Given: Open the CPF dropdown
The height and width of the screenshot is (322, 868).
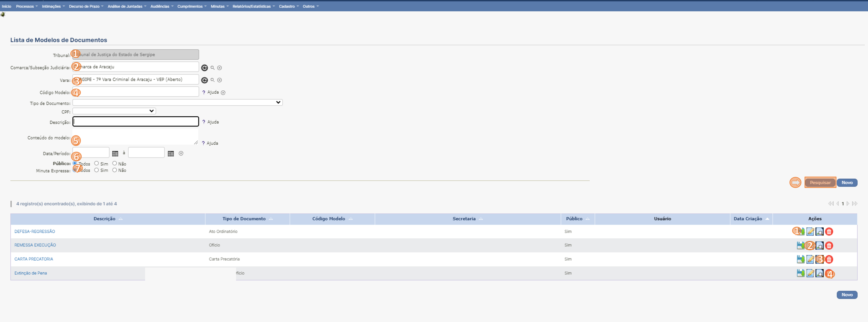Looking at the screenshot, I should (114, 111).
